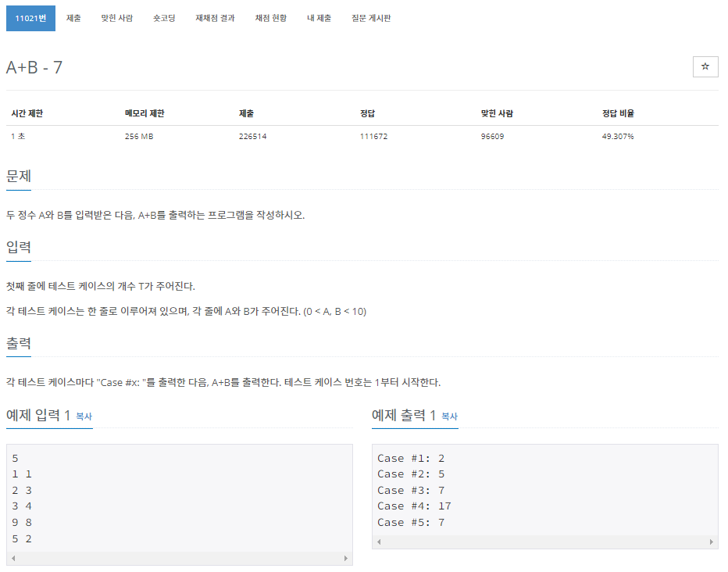Click the 출력 section heading
The width and height of the screenshot is (728, 572).
click(19, 344)
